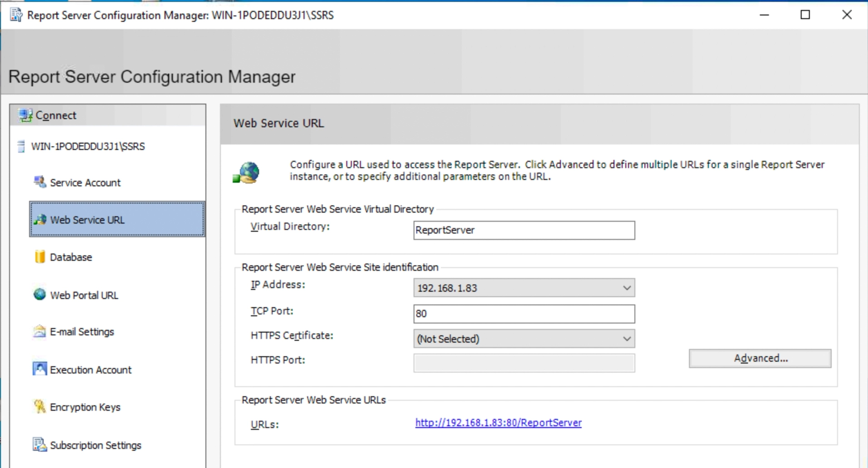868x468 pixels.
Task: Click the Subscription Settings icon
Action: coord(40,444)
